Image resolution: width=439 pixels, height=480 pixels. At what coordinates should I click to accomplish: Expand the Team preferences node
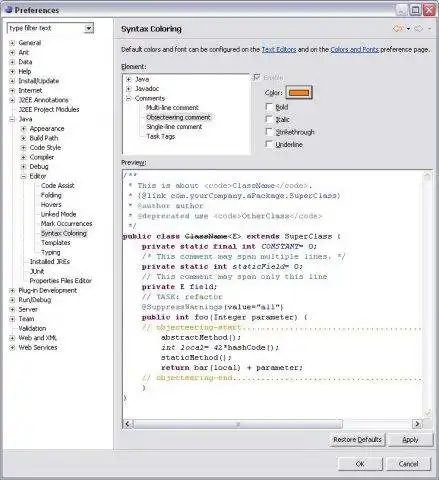(x=12, y=319)
